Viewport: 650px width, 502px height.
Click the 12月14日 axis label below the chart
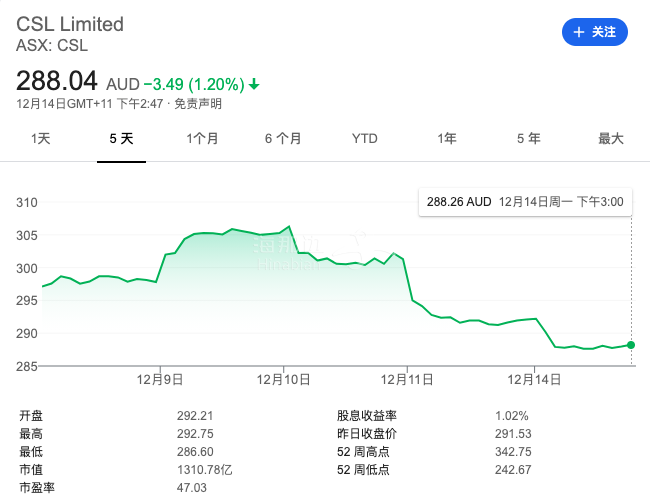(x=534, y=379)
